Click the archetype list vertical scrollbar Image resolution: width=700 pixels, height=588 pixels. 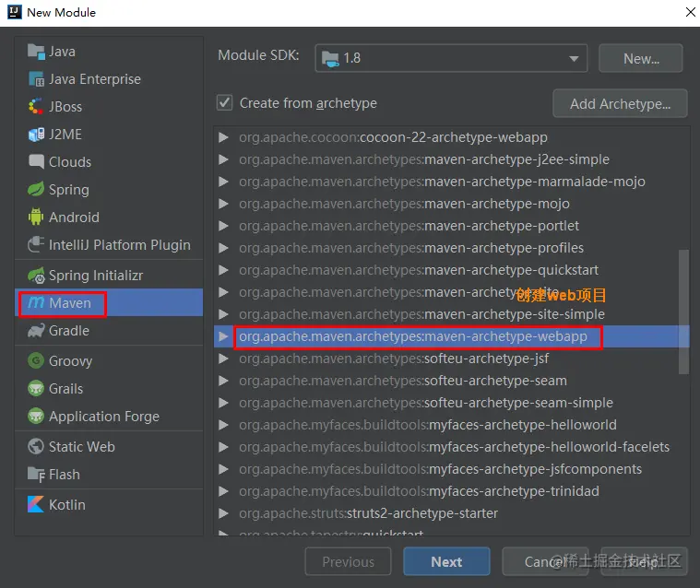[x=683, y=312]
